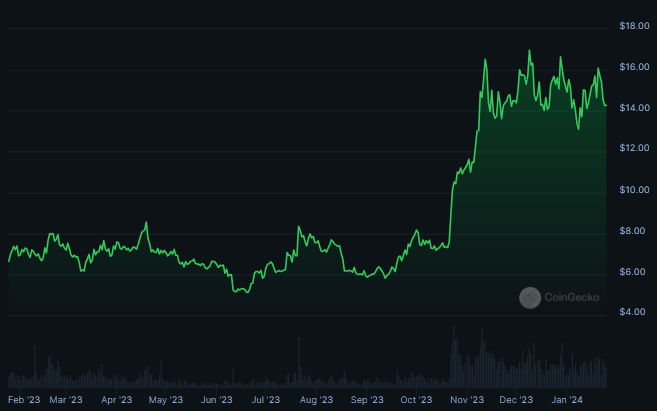Click the $16.00 price axis label
The height and width of the screenshot is (411, 657).
(634, 67)
